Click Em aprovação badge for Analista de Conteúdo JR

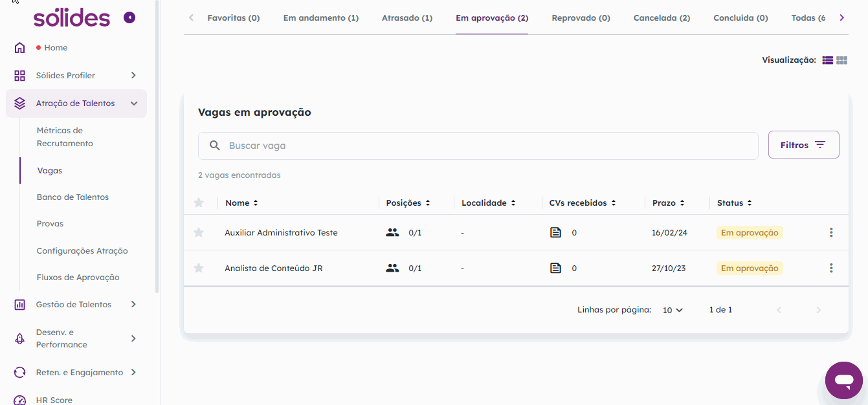(x=750, y=268)
